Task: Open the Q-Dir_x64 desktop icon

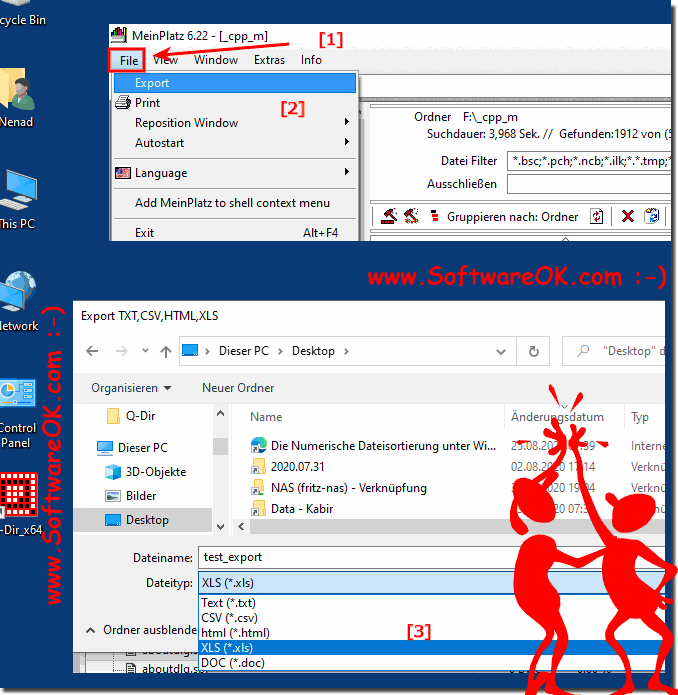Action: [20, 504]
